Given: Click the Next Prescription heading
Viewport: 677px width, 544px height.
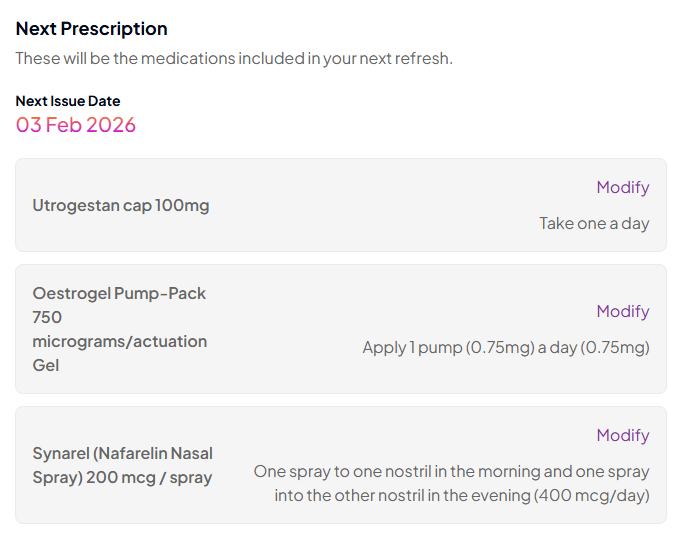Looking at the screenshot, I should [91, 29].
